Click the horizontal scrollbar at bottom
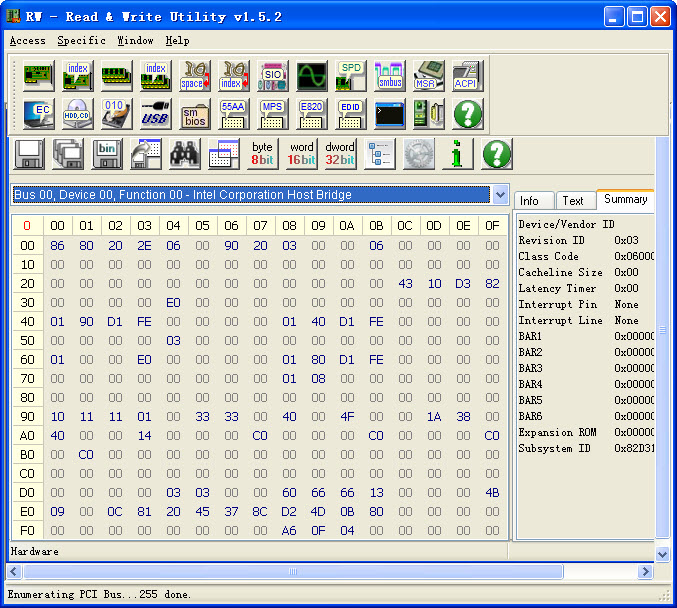Viewport: 677px width, 608px height. [x=293, y=572]
